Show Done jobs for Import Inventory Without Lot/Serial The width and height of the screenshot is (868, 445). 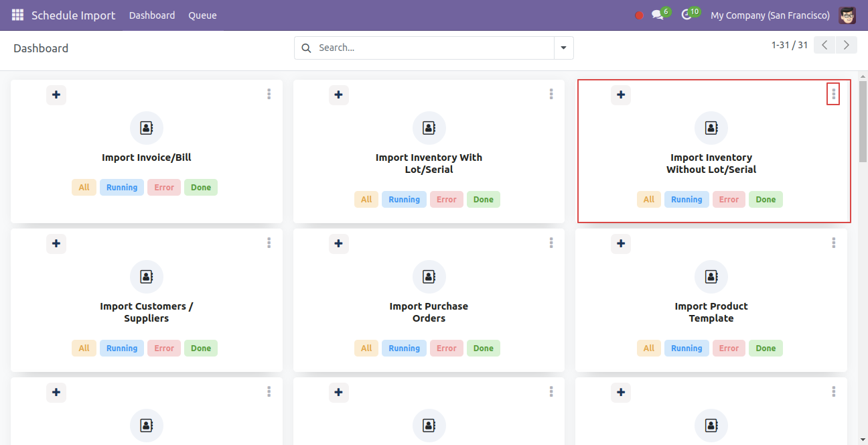click(766, 200)
